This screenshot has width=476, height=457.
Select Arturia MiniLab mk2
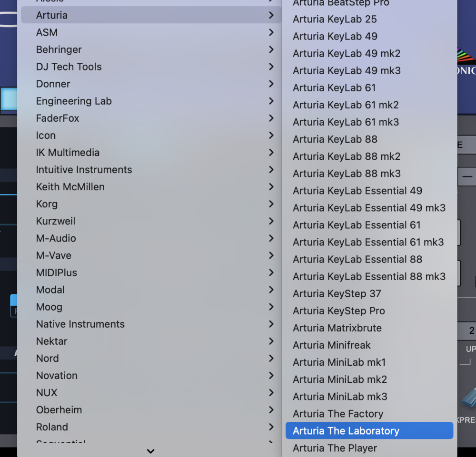pos(369,379)
